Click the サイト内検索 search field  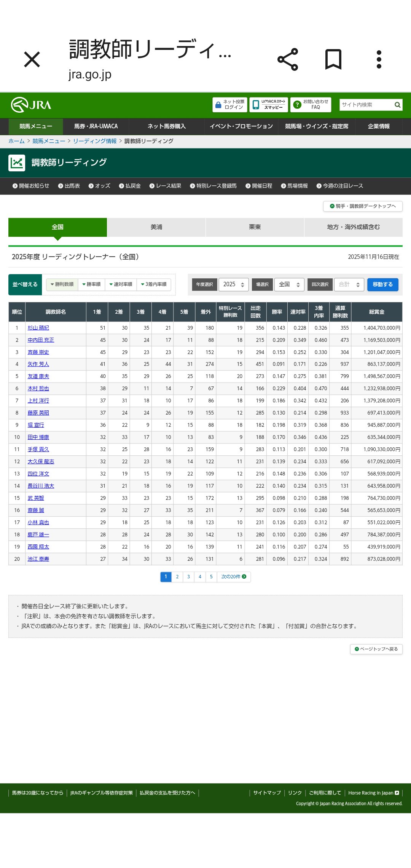[365, 105]
